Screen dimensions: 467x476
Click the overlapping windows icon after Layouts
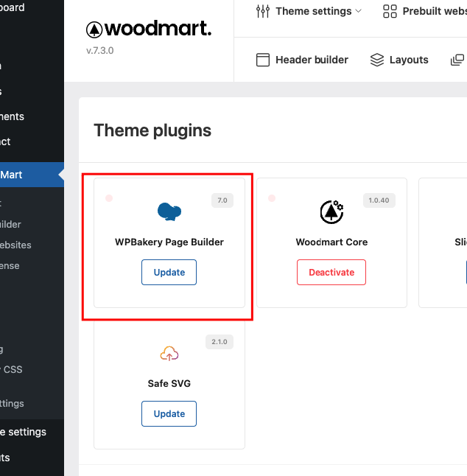tap(457, 60)
